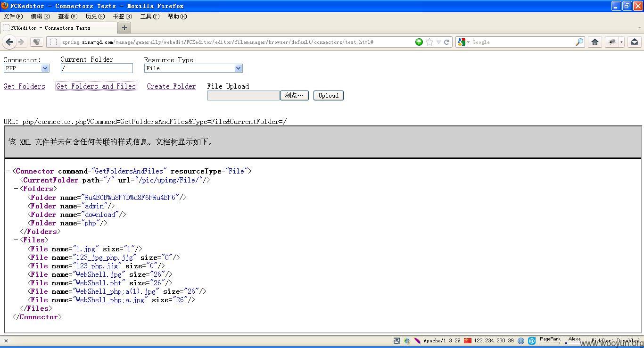Click the Get Folders link
Image resolution: width=644 pixels, height=348 pixels.
click(25, 86)
